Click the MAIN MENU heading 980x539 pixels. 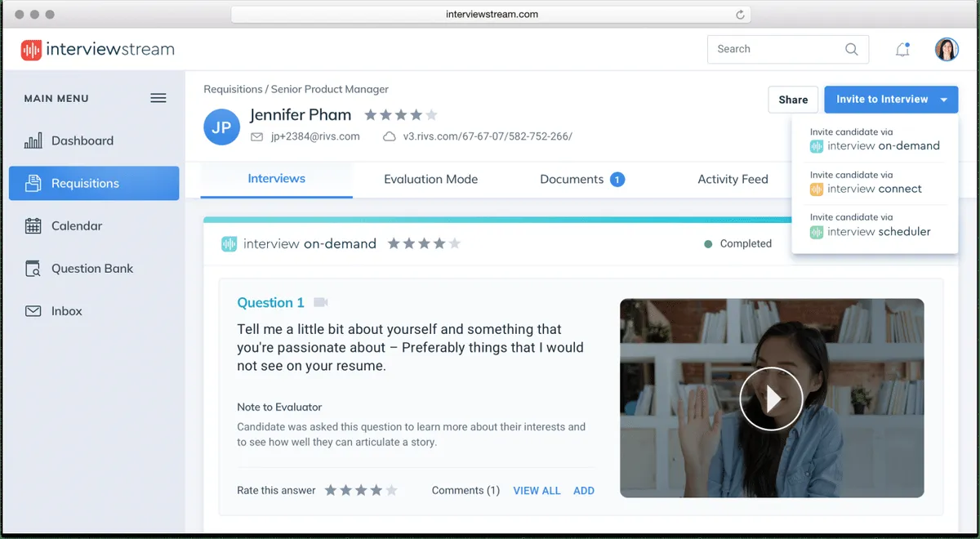click(x=56, y=98)
